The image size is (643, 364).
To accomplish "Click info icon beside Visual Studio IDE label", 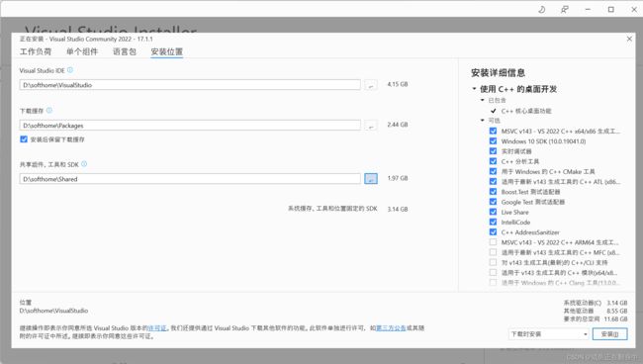I will 70,70.
